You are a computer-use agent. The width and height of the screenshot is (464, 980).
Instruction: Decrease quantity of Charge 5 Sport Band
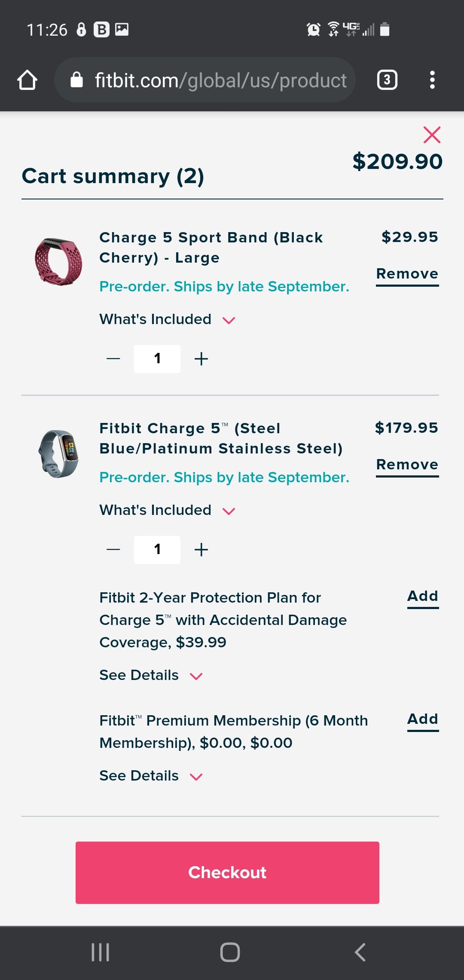pyautogui.click(x=113, y=359)
